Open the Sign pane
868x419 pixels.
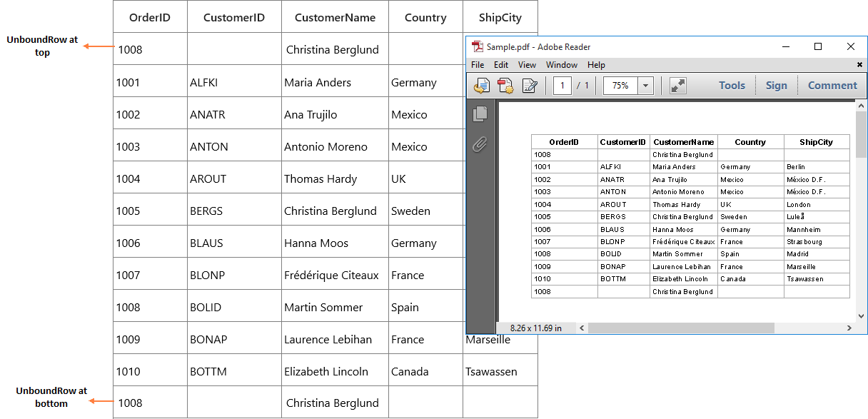pyautogui.click(x=777, y=86)
